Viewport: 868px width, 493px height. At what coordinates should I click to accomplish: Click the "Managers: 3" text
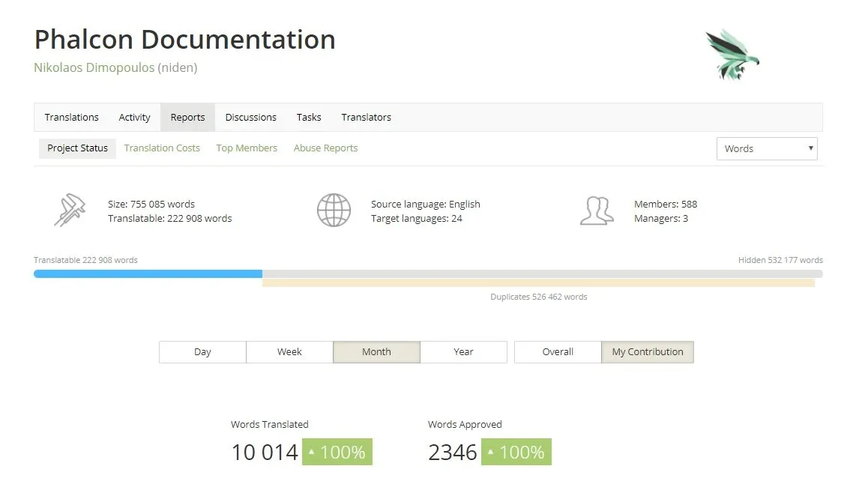coord(661,219)
